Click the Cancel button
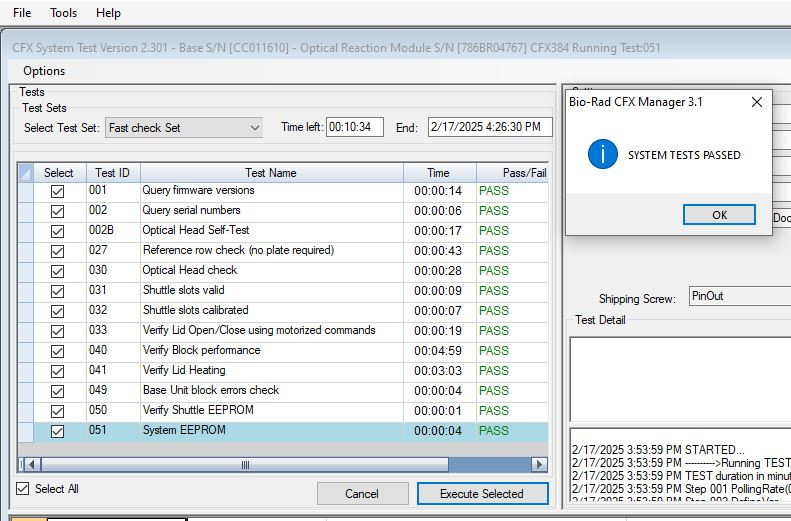The height and width of the screenshot is (521, 791). coord(362,494)
